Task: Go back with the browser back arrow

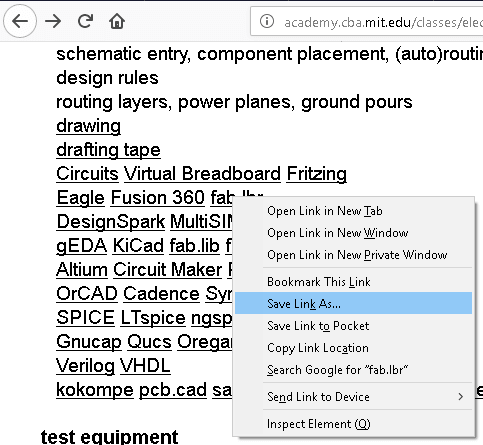Action: coord(20,21)
